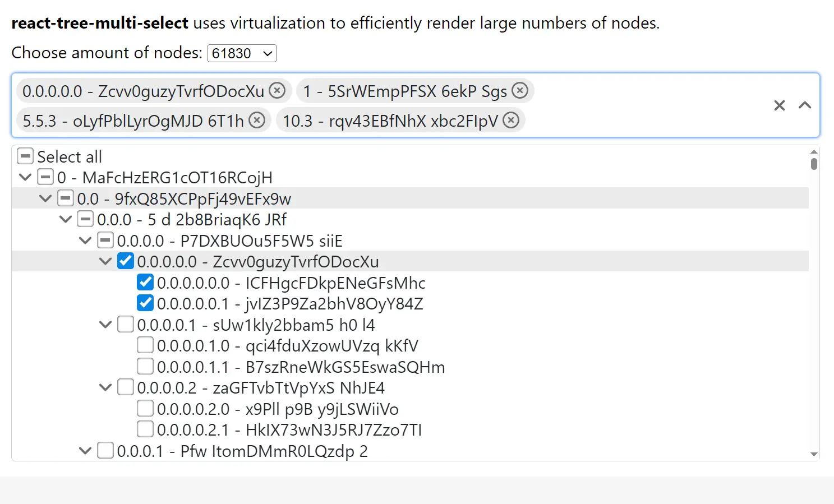Click the 0.0 - 9fxQ85XCPpFj49vEFx9w row label

184,199
